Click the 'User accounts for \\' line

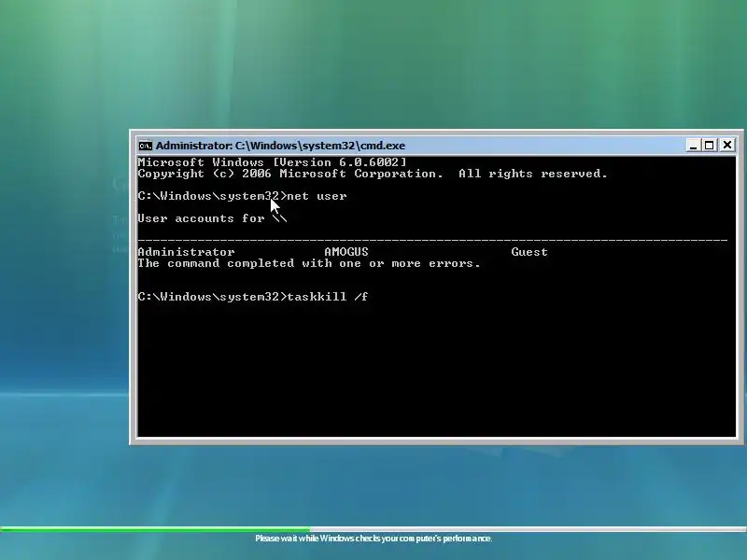[x=212, y=218]
